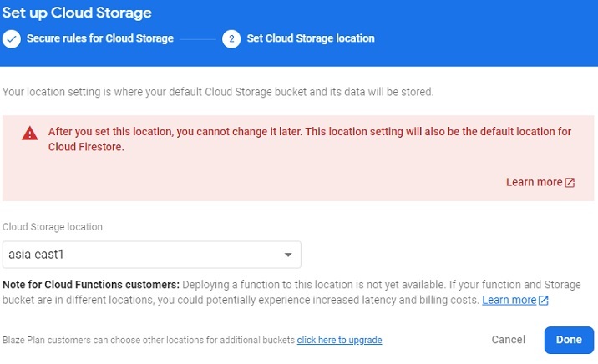
Task: Click external-link icon beside red Learn more
Action: click(x=570, y=183)
